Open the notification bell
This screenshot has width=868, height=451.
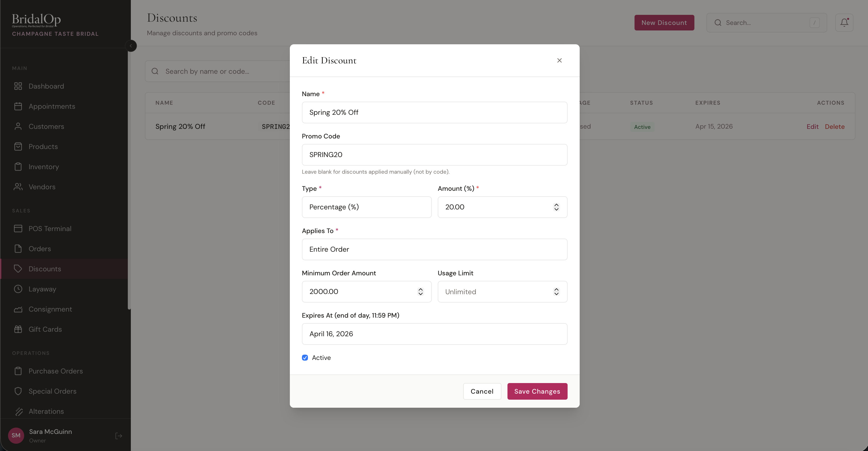844,22
